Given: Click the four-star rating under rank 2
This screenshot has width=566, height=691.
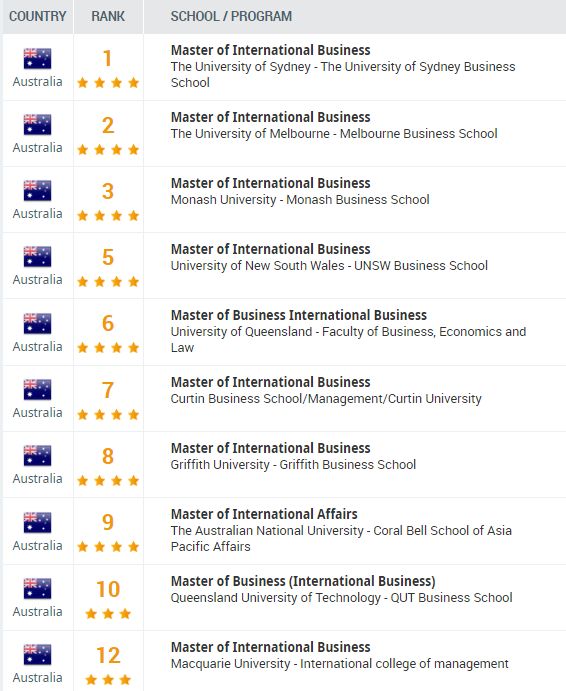Looking at the screenshot, I should [108, 150].
